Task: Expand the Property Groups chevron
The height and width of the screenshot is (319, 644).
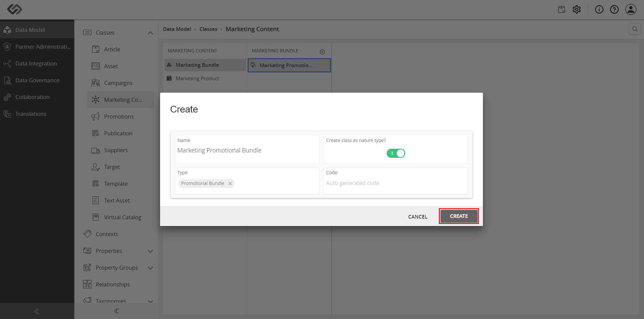Action: (x=150, y=268)
